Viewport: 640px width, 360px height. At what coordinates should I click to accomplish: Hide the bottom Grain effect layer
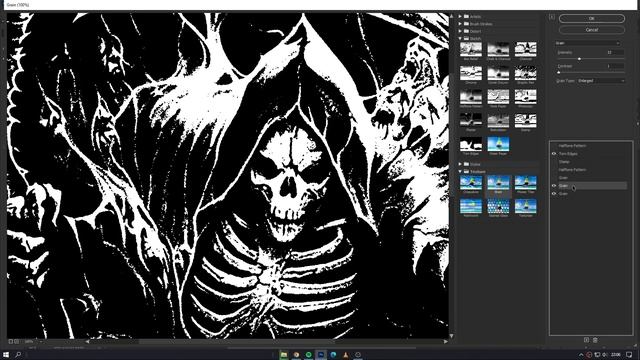point(554,193)
